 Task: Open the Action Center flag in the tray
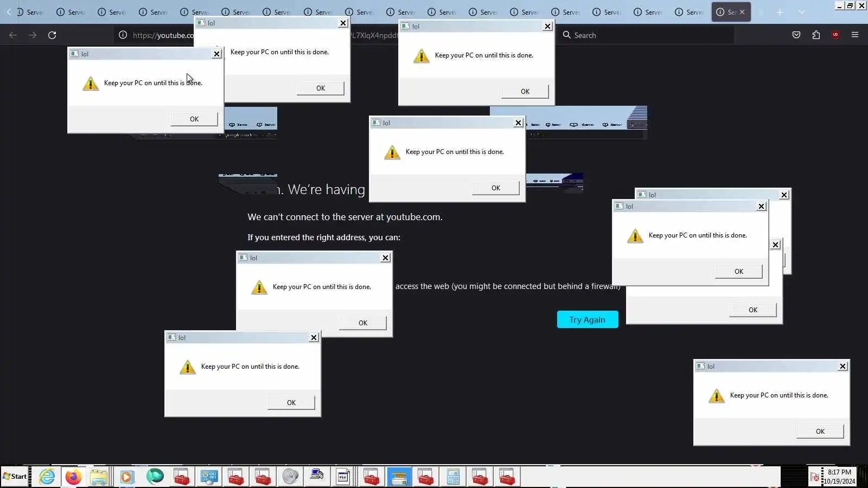pyautogui.click(x=815, y=477)
